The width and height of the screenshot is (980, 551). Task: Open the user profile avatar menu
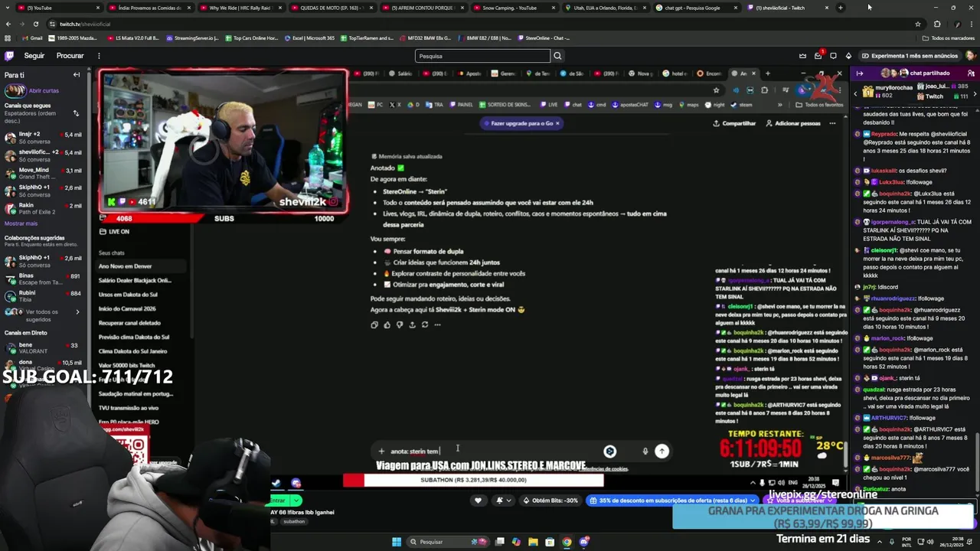point(971,56)
